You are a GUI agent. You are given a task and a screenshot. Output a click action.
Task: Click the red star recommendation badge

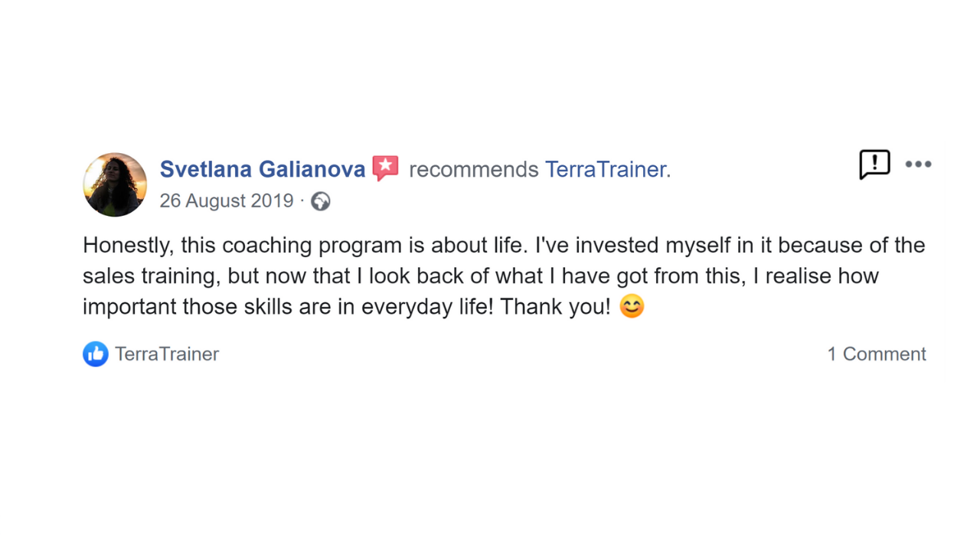coord(386,168)
